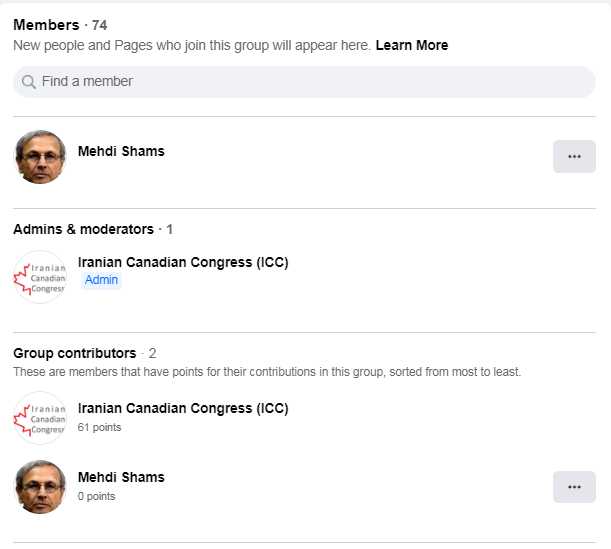The width and height of the screenshot is (611, 549).
Task: Click the 61 points label
Action: coord(99,427)
